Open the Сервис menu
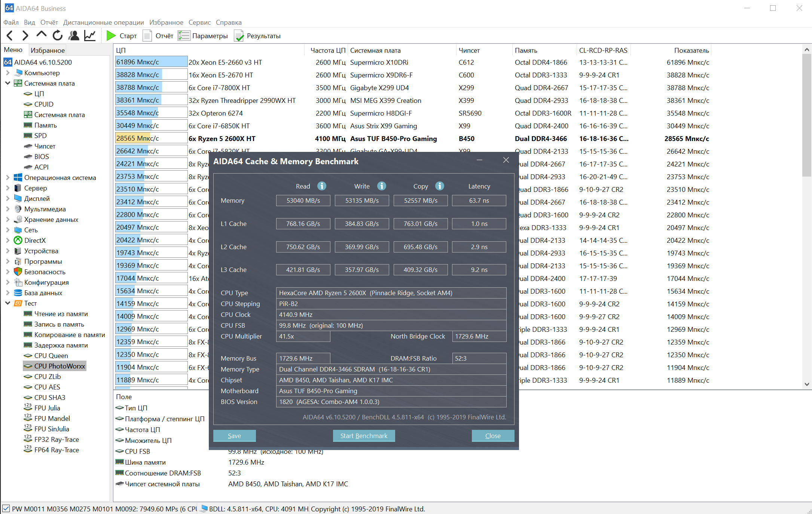Image resolution: width=812 pixels, height=514 pixels. pos(199,22)
